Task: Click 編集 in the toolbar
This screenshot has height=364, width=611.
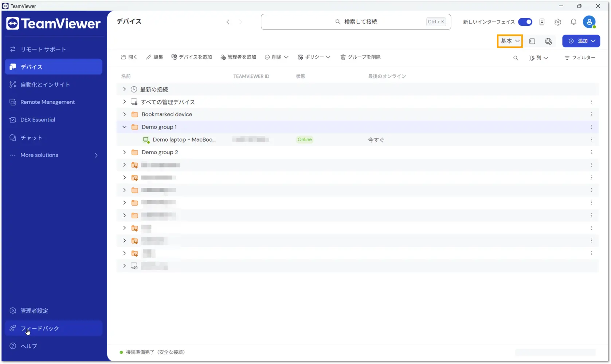Action: click(154, 57)
